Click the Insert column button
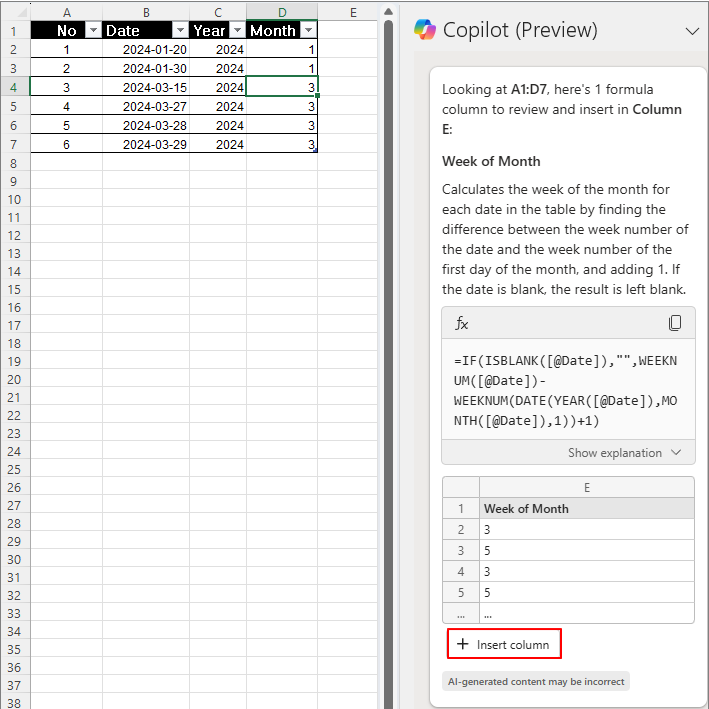Screen dimensions: 709x709 504,644
